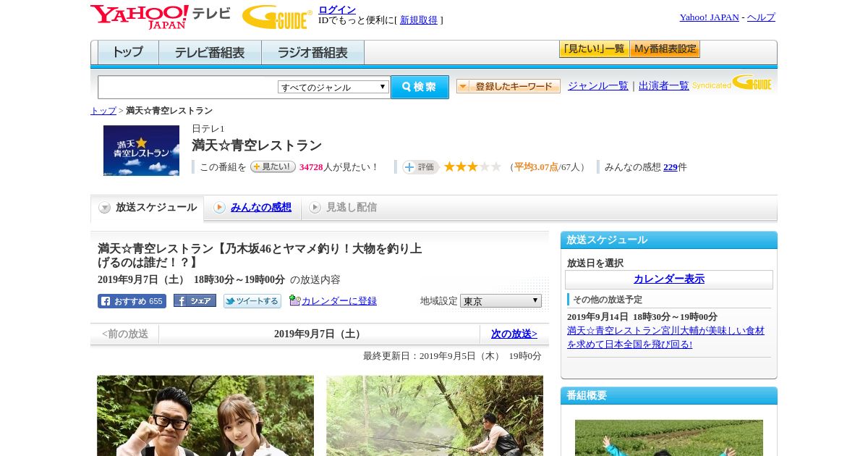
Task: Click the star rating display
Action: coord(472,166)
